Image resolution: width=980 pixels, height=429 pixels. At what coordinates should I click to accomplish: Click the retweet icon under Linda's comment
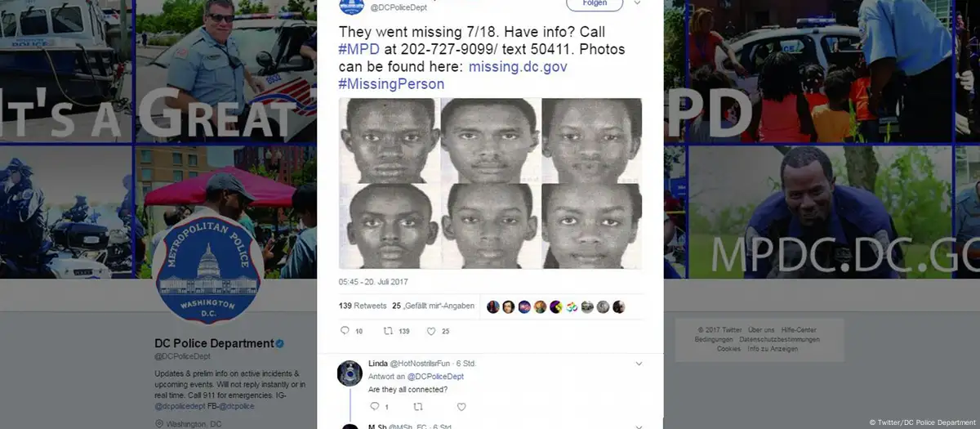[x=418, y=406]
